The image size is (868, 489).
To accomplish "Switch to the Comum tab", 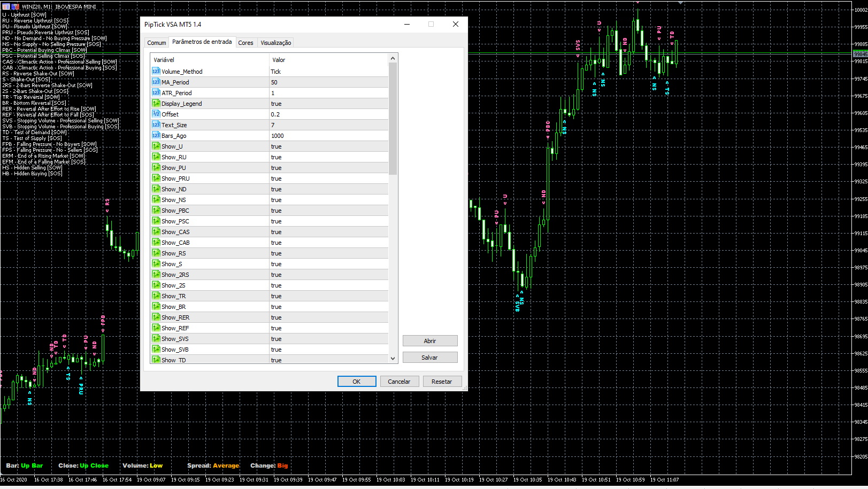I will point(156,43).
